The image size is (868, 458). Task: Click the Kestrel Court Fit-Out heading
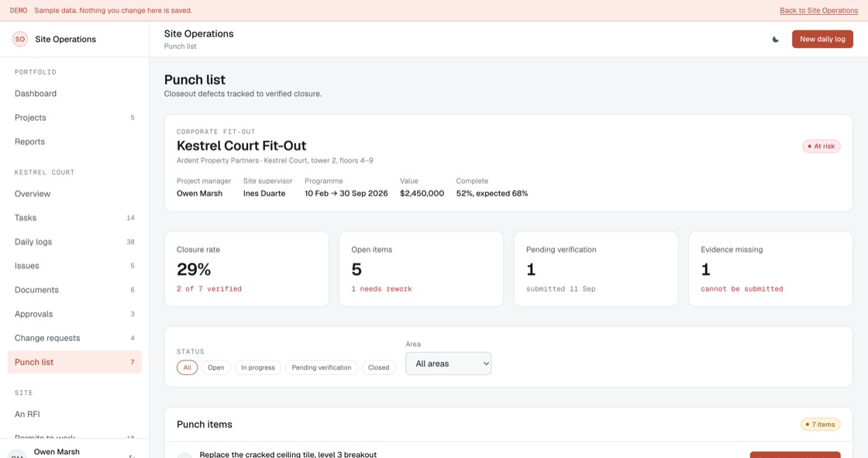click(x=241, y=146)
